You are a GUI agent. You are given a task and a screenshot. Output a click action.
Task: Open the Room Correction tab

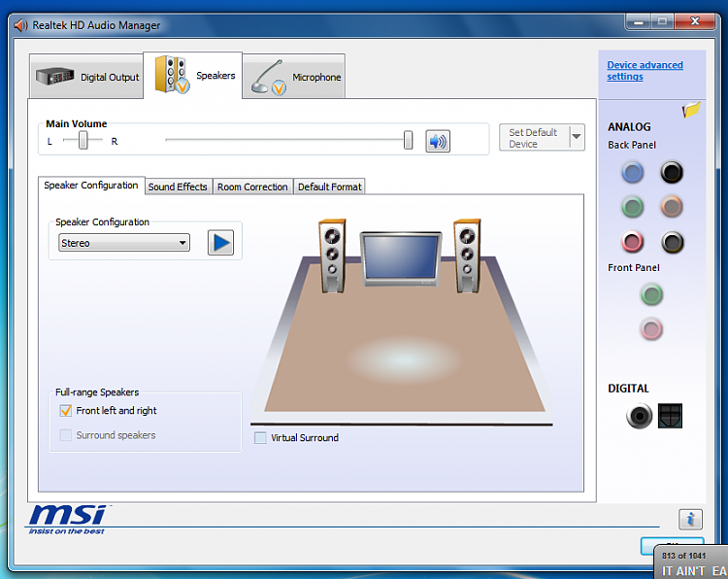(253, 187)
